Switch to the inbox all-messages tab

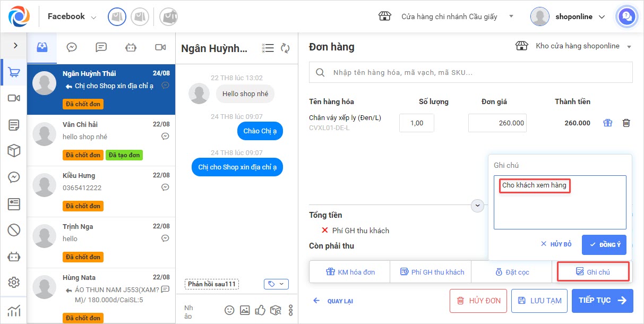point(42,47)
